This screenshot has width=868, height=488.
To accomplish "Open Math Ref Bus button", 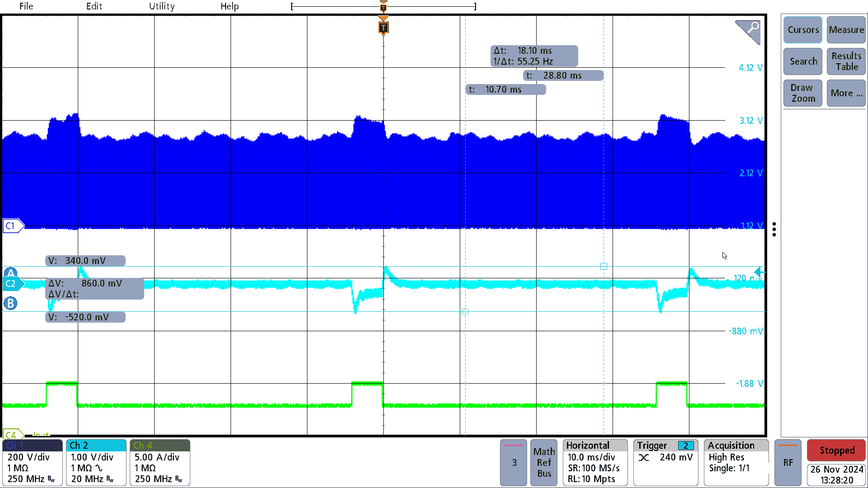I will click(x=544, y=463).
